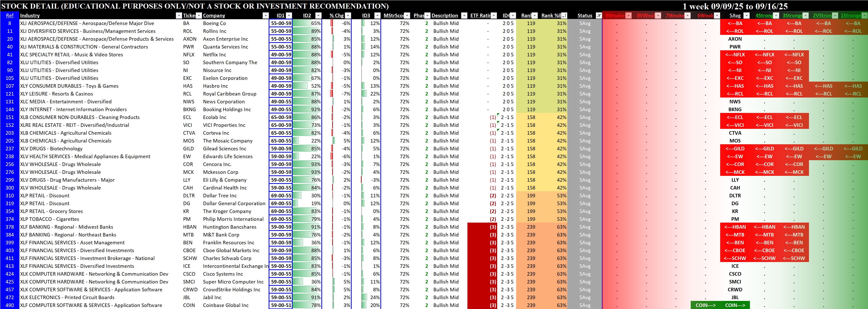This screenshot has height=309, width=868.
Task: Open the 1Strongest column filter dropdown
Action: [864, 15]
